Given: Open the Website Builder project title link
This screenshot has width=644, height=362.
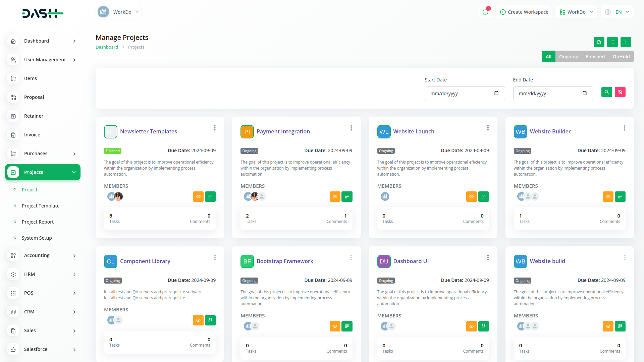Looking at the screenshot, I should (x=550, y=131).
